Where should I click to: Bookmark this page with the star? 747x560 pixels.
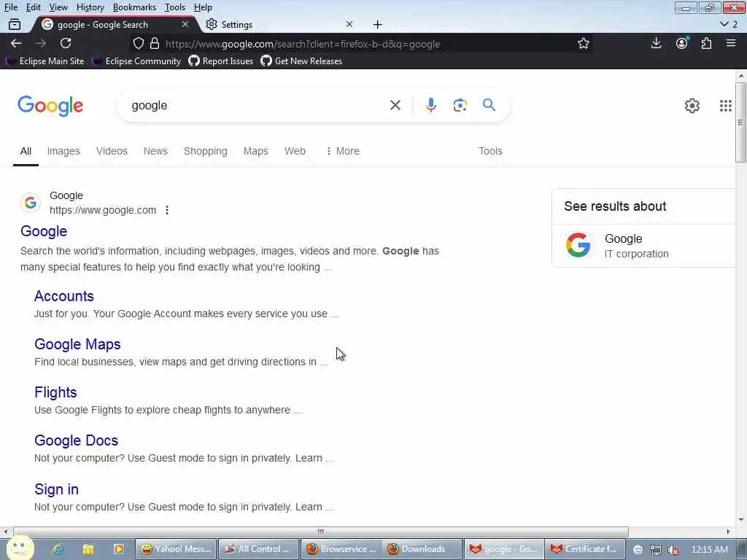click(x=584, y=44)
